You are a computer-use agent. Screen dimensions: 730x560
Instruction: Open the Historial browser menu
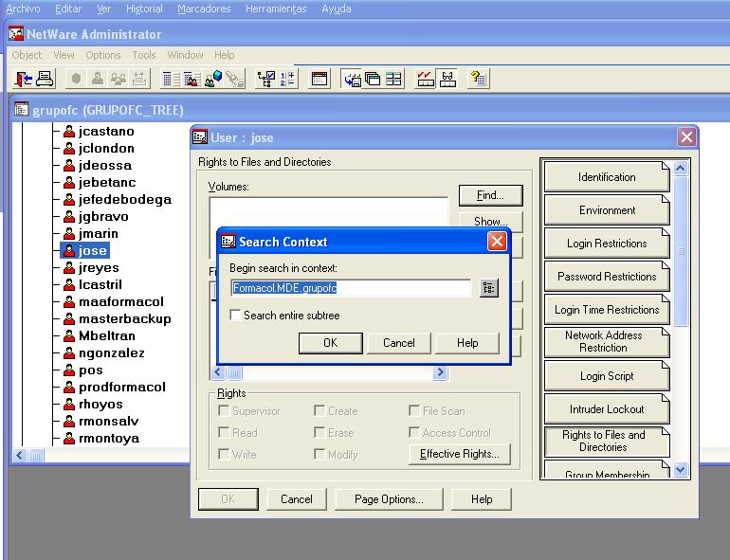[x=144, y=9]
